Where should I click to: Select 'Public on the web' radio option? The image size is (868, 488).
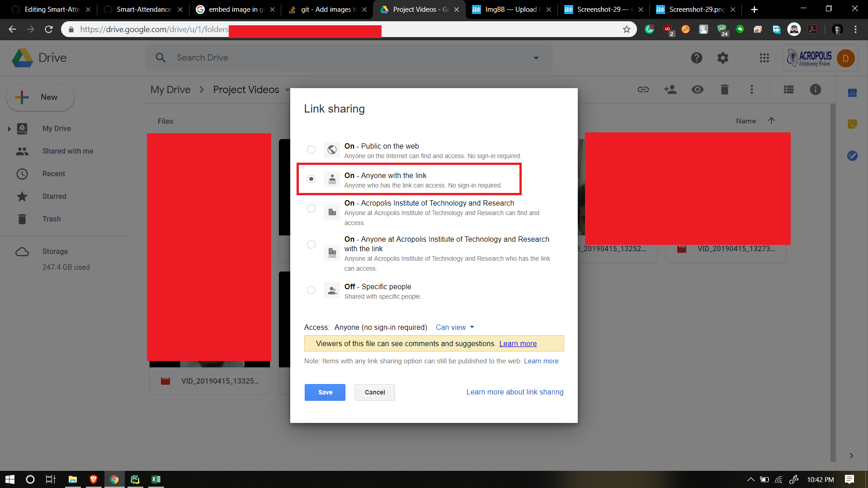pos(311,150)
